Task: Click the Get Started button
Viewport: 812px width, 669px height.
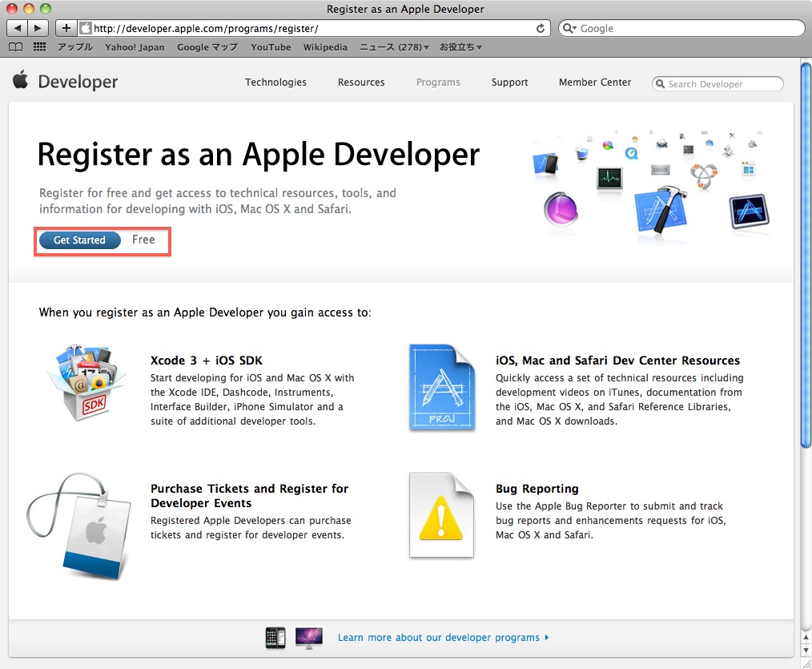Action: pos(80,240)
